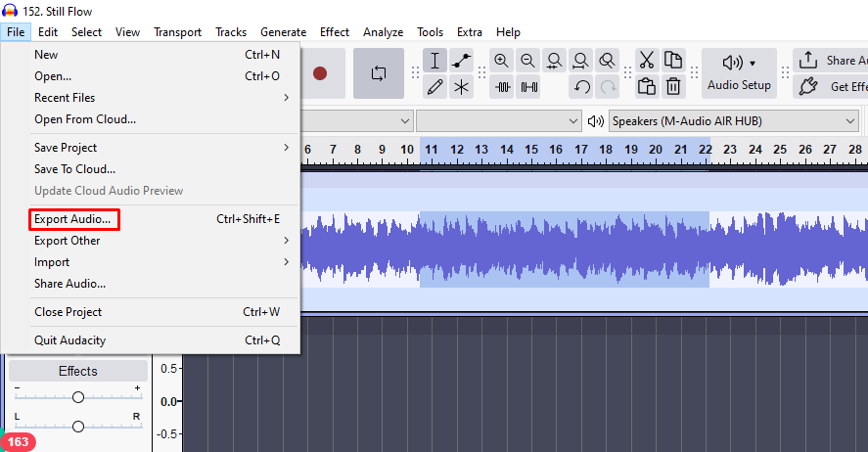Open the View menu

(x=127, y=32)
